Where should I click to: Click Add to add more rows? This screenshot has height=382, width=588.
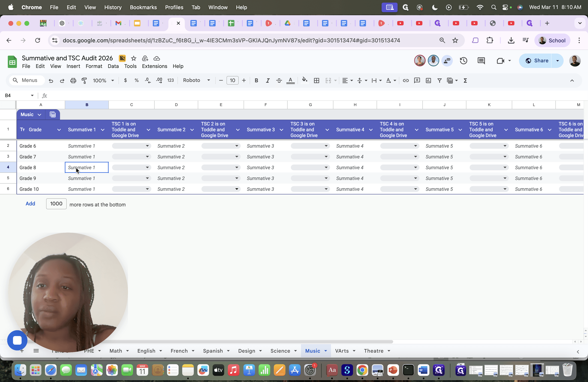(x=30, y=204)
